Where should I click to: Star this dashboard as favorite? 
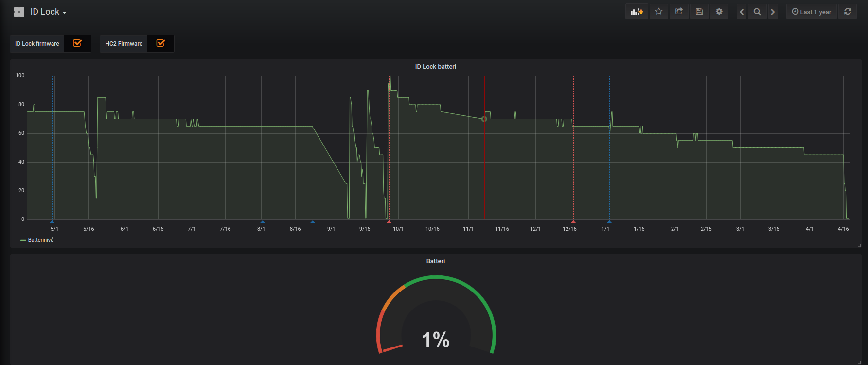[x=659, y=12]
